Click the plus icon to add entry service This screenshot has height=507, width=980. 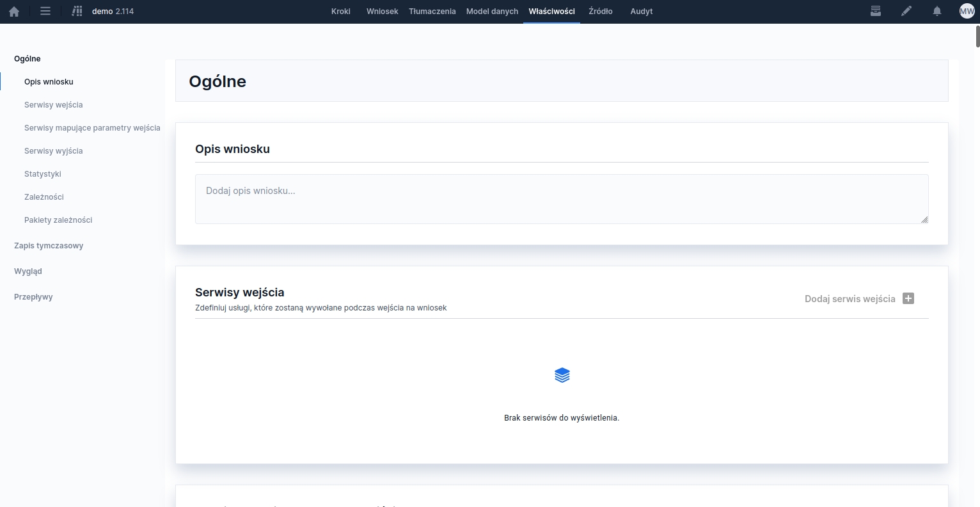[908, 298]
